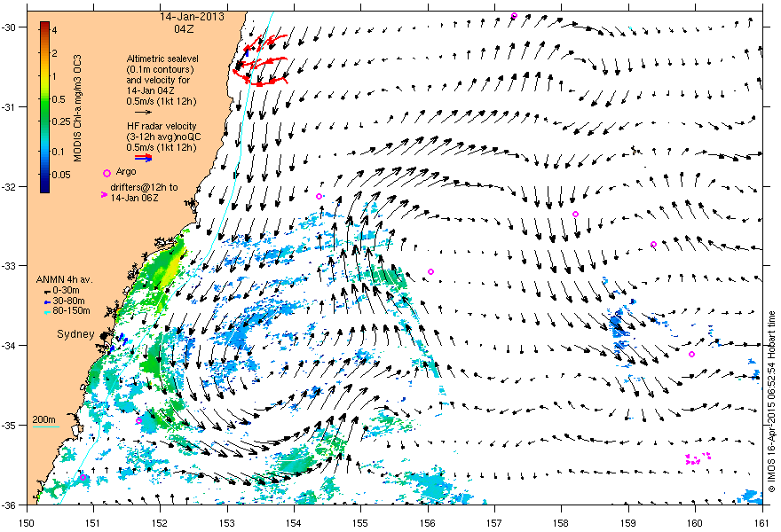Select the Argo float marker near 154.4E, -32.1
This screenshot has width=781, height=532.
(x=319, y=196)
